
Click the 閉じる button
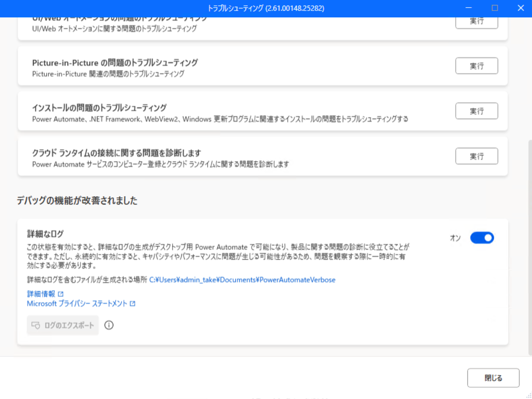coord(493,378)
